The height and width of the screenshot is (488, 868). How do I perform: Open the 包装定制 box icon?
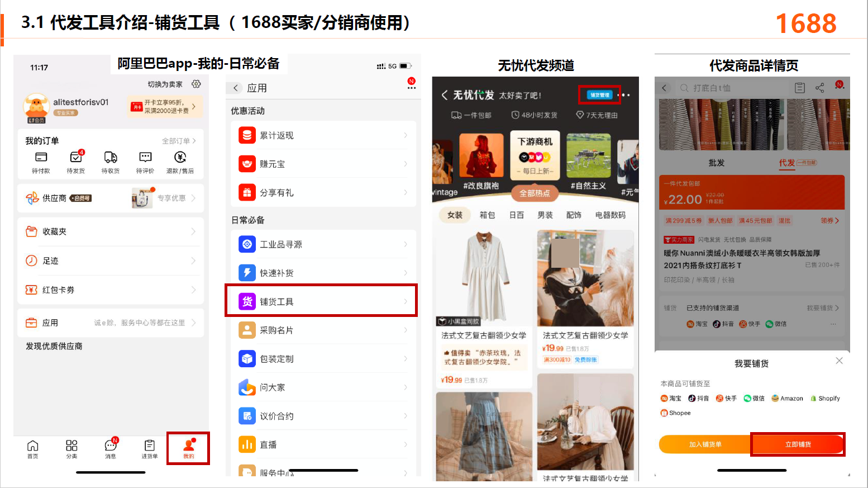[x=247, y=358]
